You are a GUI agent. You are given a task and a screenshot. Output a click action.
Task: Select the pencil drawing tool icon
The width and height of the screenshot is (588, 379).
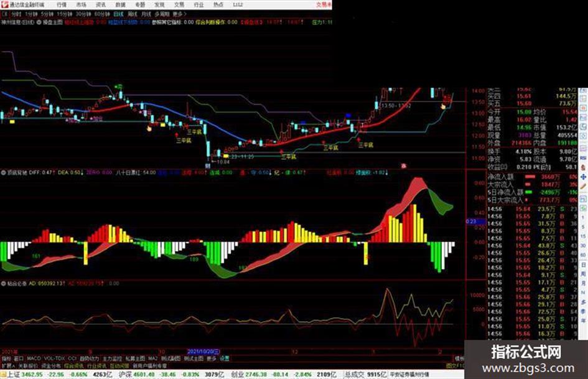pyautogui.click(x=583, y=186)
